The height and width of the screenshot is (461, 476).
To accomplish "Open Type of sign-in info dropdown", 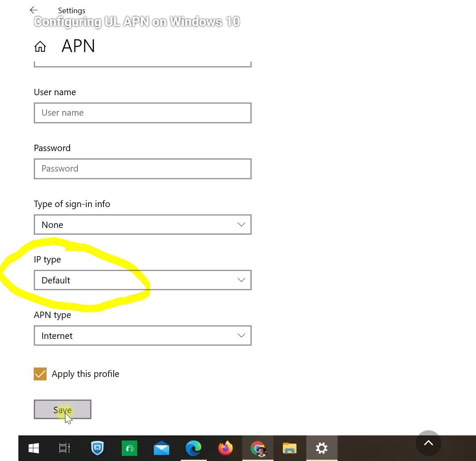I will [142, 225].
